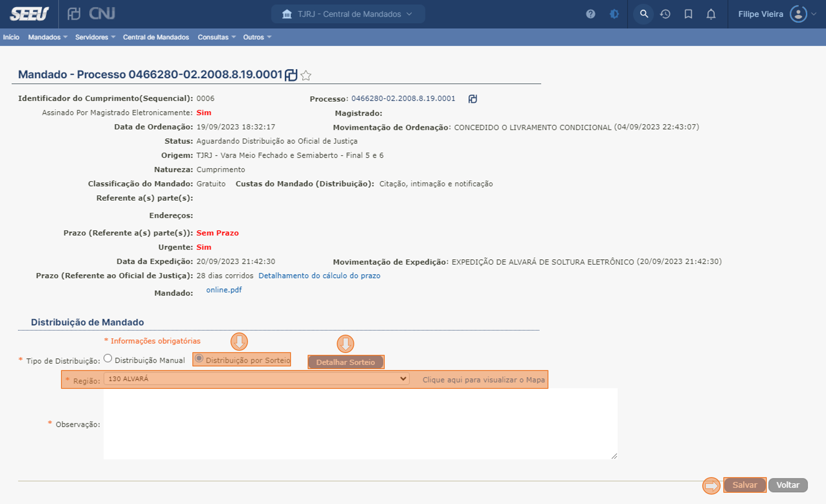Click the Distribuição de Mandado section heading
826x504 pixels.
(x=87, y=322)
